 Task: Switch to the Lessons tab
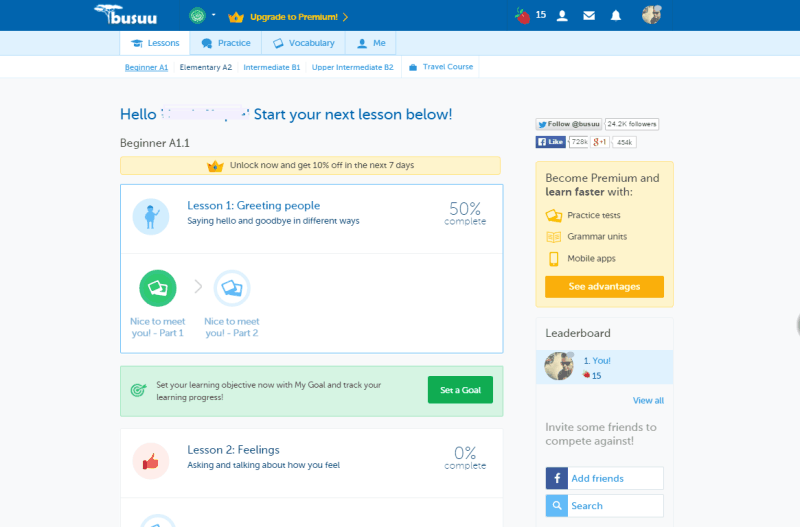coord(155,43)
